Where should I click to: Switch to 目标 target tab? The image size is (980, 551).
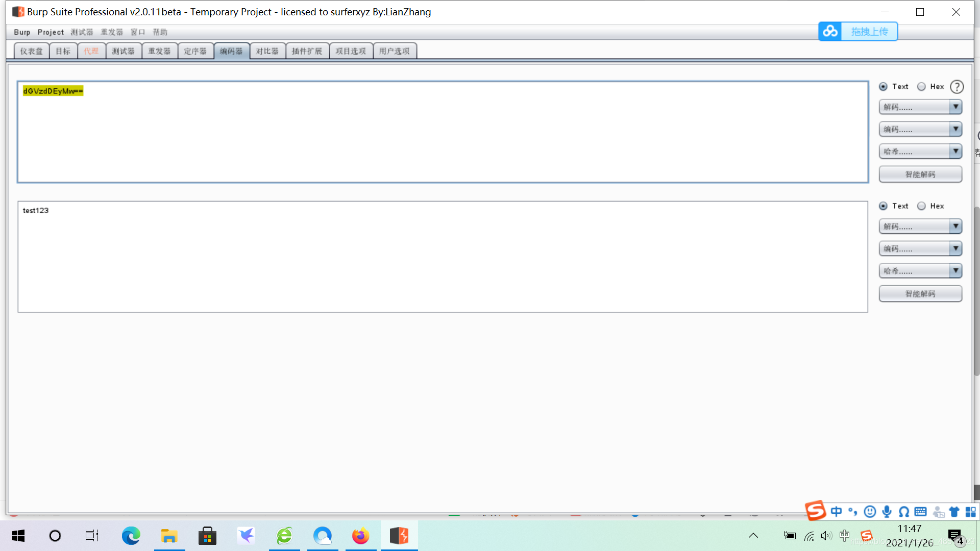pyautogui.click(x=63, y=51)
